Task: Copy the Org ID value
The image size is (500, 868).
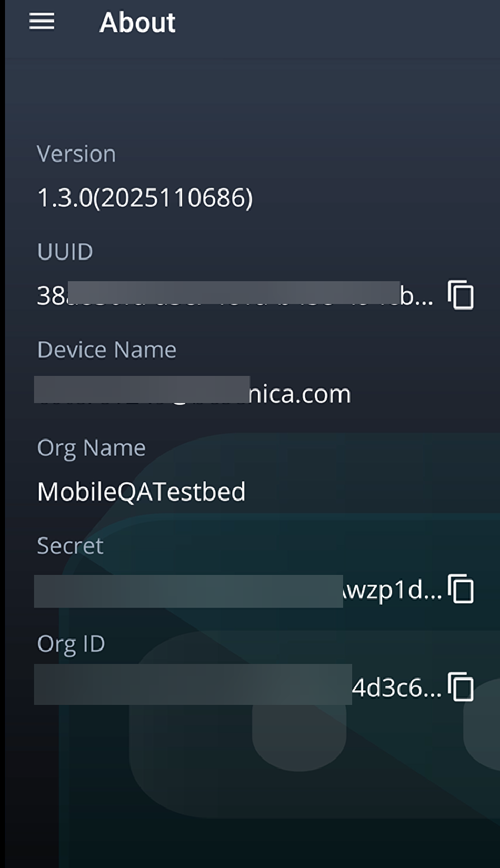Action: click(461, 686)
